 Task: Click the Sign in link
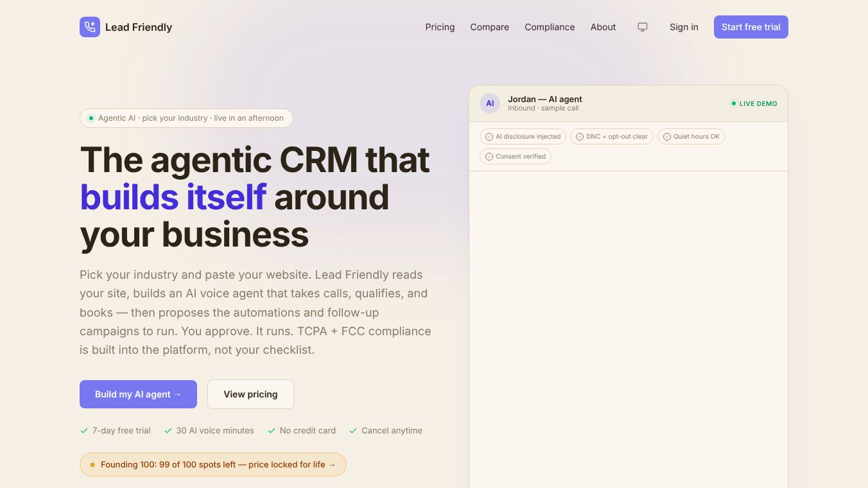tap(684, 27)
